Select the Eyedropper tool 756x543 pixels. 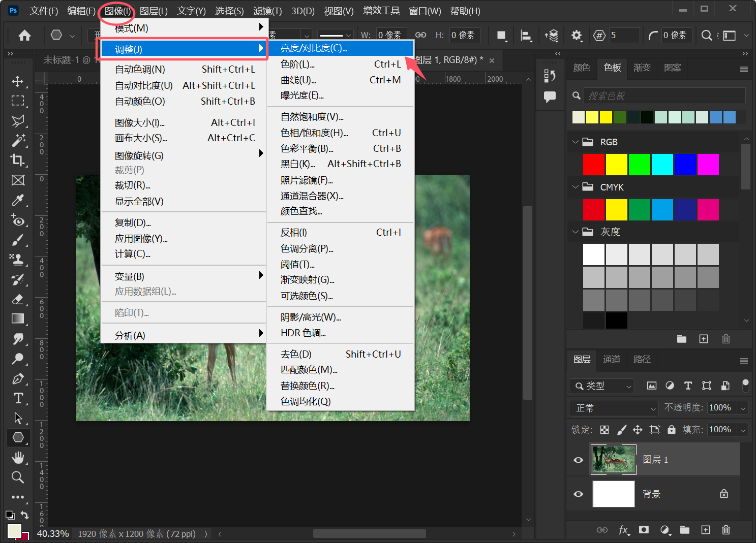(18, 200)
